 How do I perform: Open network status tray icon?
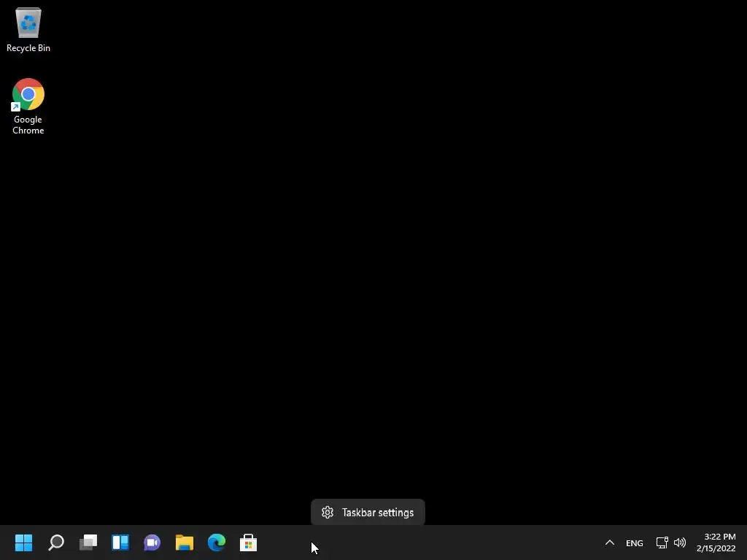[662, 542]
